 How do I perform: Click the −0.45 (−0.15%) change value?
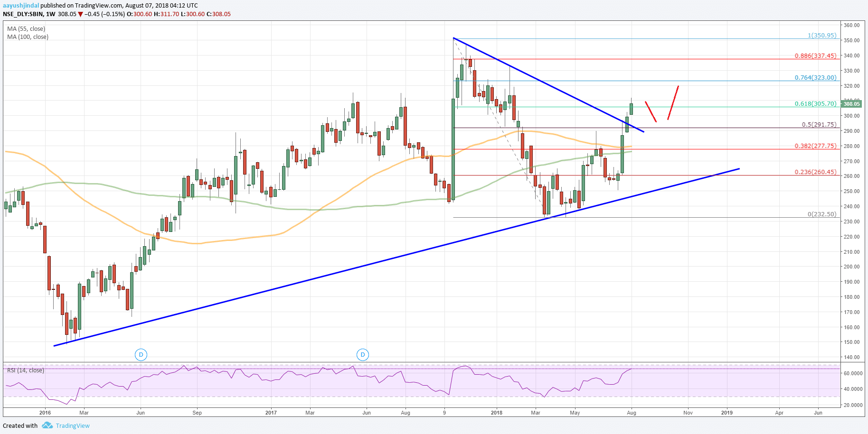pos(105,14)
